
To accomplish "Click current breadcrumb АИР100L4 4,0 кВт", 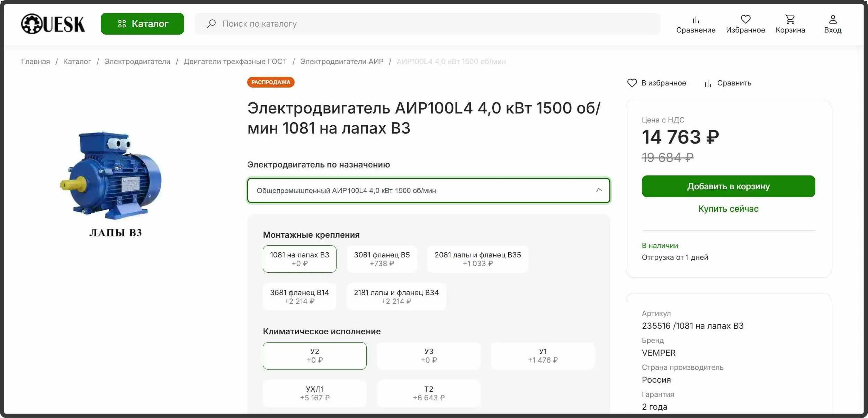I will tap(451, 62).
